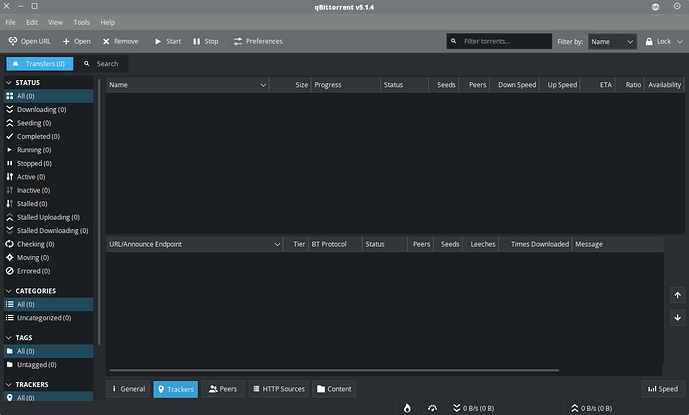Viewport: 689px width, 415px height.
Task: Open the Peers tab
Action: 222,389
